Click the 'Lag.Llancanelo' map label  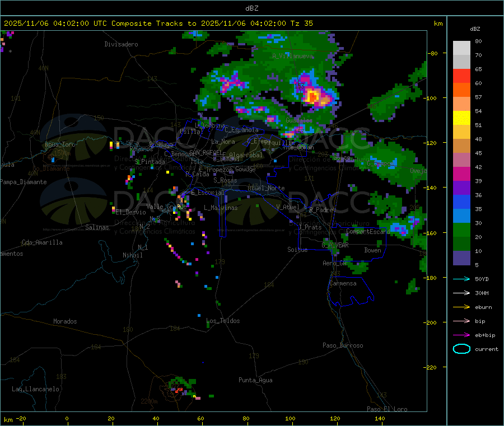coord(35,389)
